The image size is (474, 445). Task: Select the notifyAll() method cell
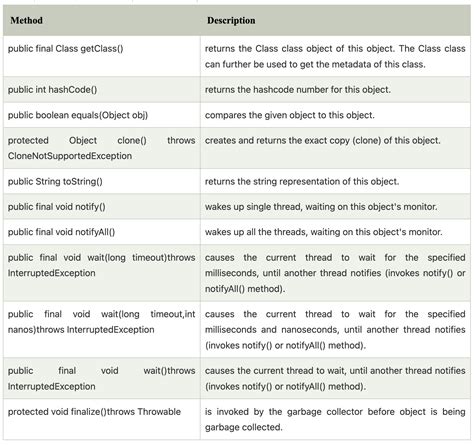click(102, 232)
